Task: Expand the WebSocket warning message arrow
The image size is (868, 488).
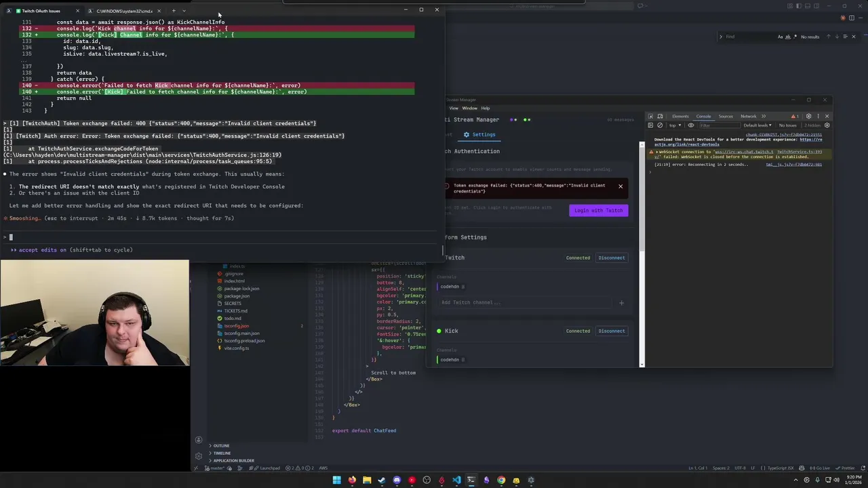Action: 657,152
